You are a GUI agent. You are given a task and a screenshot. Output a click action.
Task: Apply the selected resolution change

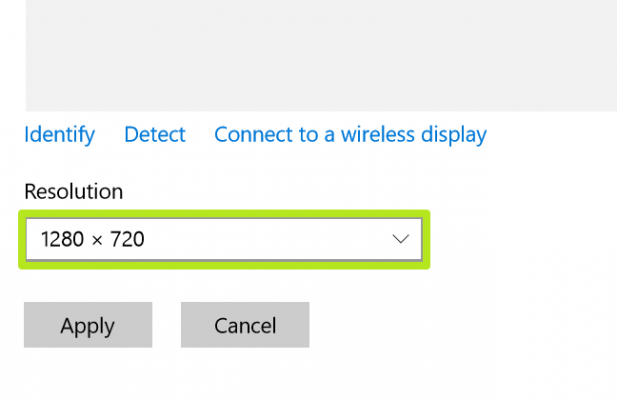(x=88, y=325)
